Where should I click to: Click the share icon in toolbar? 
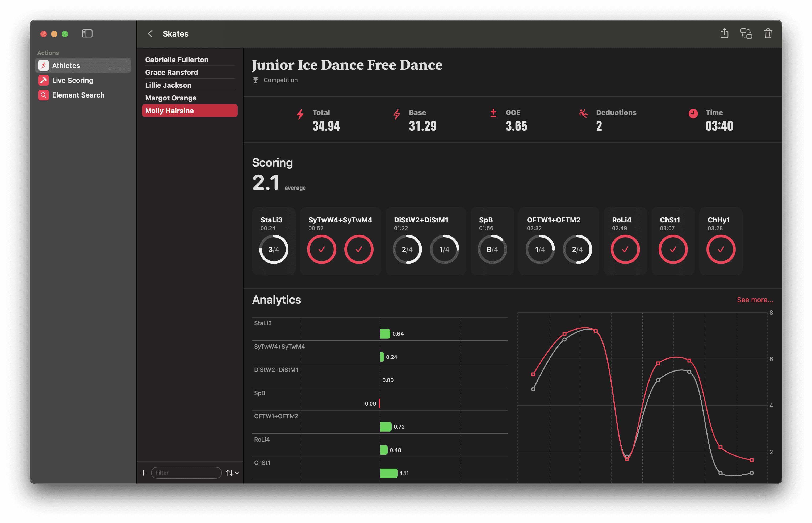724,33
